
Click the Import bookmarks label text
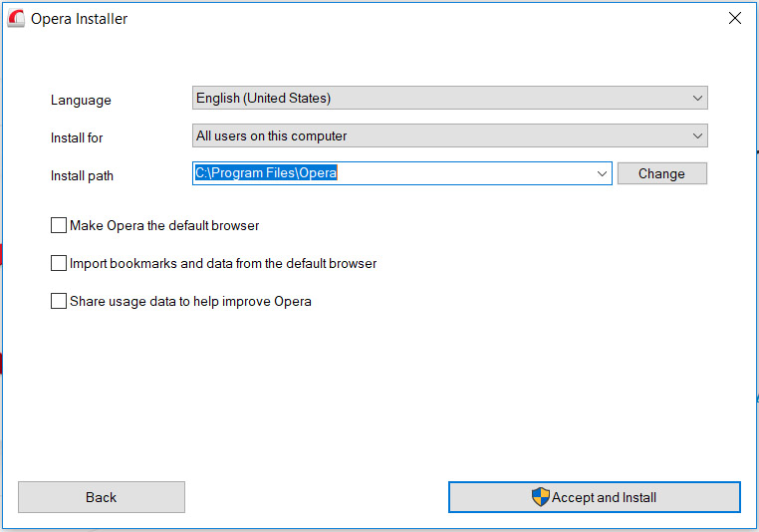click(x=223, y=263)
